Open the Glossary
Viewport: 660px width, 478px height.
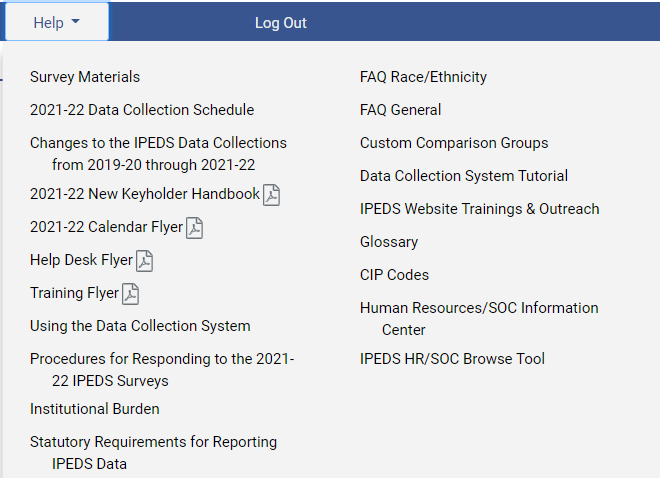pos(389,242)
